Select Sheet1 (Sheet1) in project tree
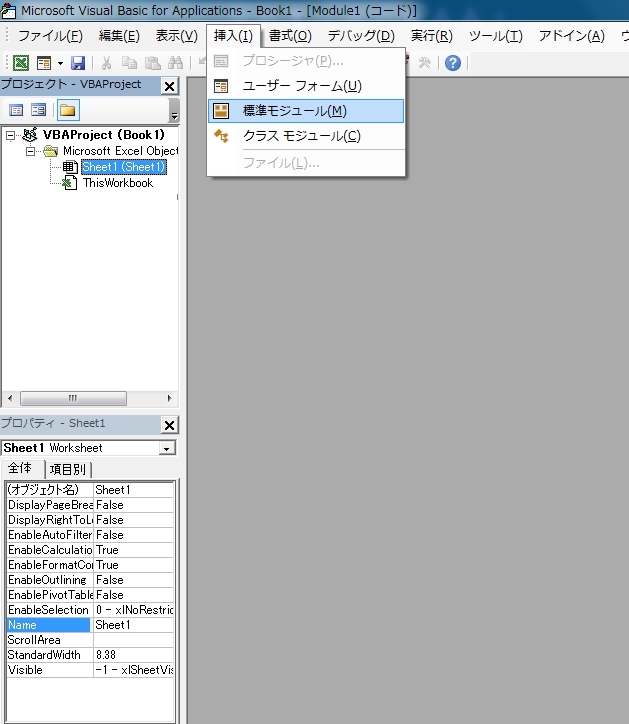 [x=123, y=167]
